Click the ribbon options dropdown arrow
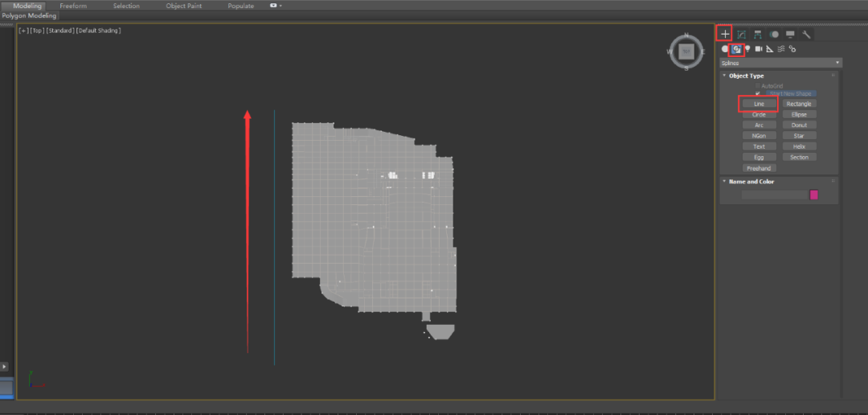The width and height of the screenshot is (868, 415). coord(280,6)
